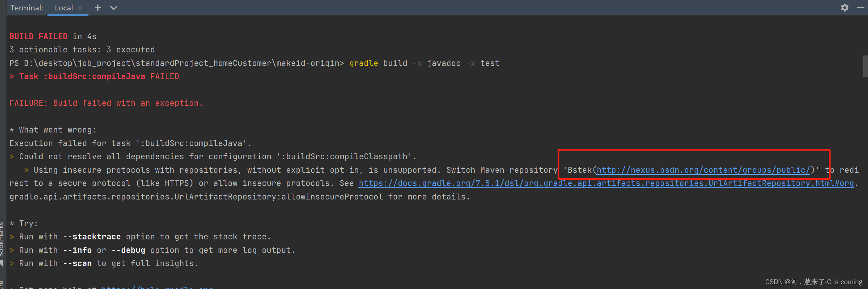Click 'FAILURE: Build failed with an exception.' line
The height and width of the screenshot is (289, 868).
click(x=106, y=103)
